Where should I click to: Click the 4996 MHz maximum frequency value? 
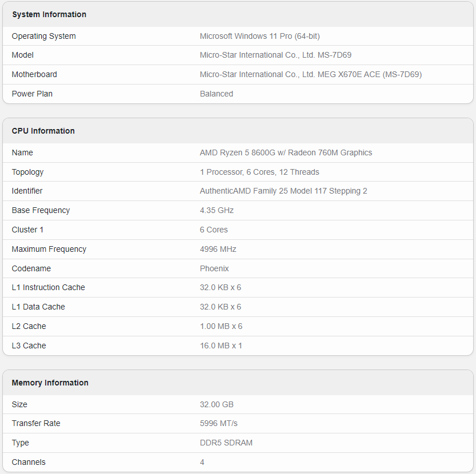pyautogui.click(x=218, y=249)
